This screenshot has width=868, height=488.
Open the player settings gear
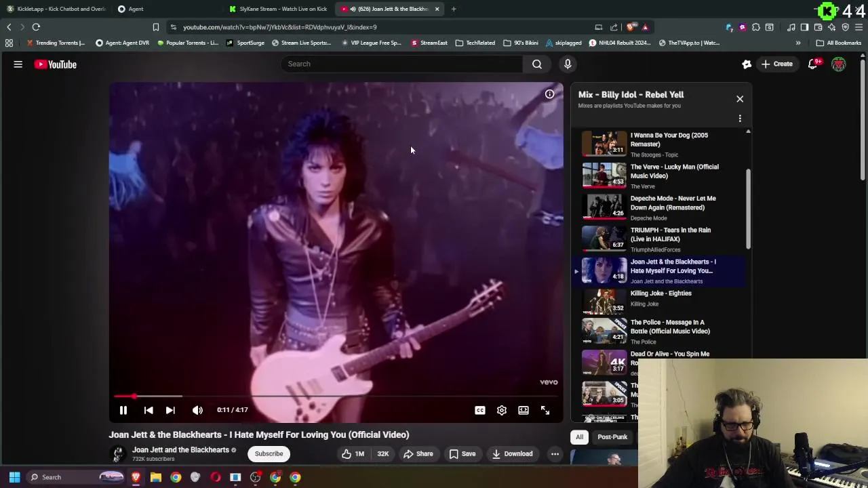(x=502, y=410)
